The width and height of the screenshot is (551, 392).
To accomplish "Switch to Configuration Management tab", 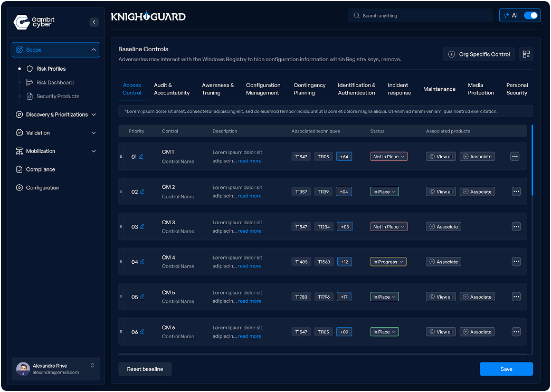I will point(263,89).
